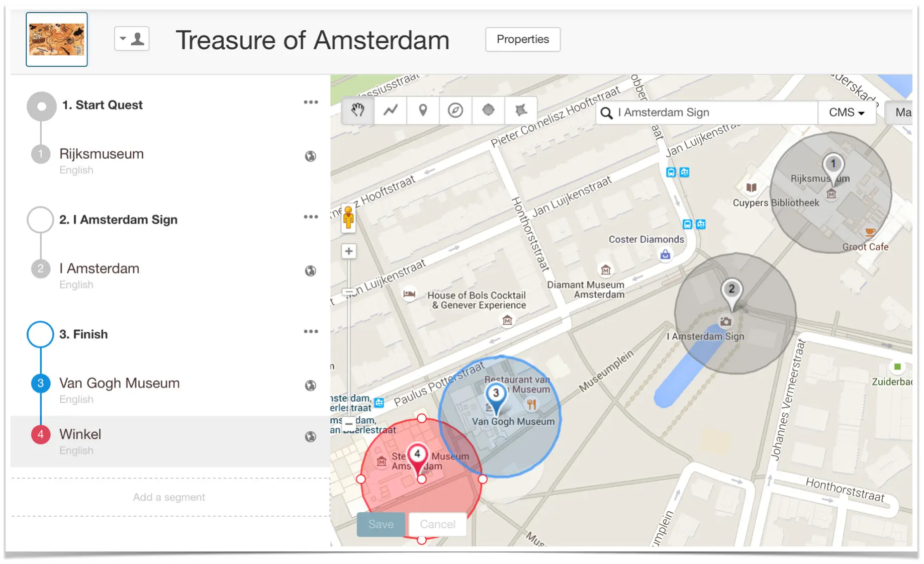The image size is (924, 564).
Task: Open I Amsterdam Sign options ellipsis
Action: [x=311, y=217]
